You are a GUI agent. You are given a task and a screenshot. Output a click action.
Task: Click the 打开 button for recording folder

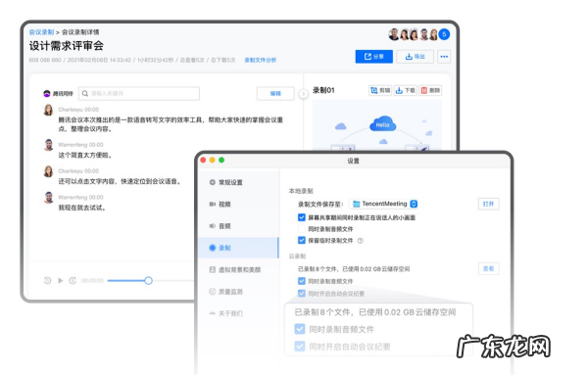point(488,204)
